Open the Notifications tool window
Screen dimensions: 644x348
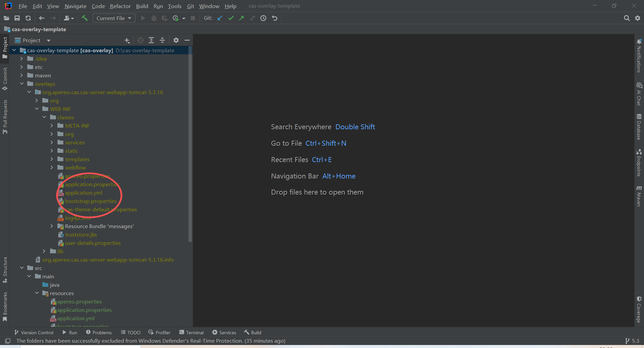[639, 56]
